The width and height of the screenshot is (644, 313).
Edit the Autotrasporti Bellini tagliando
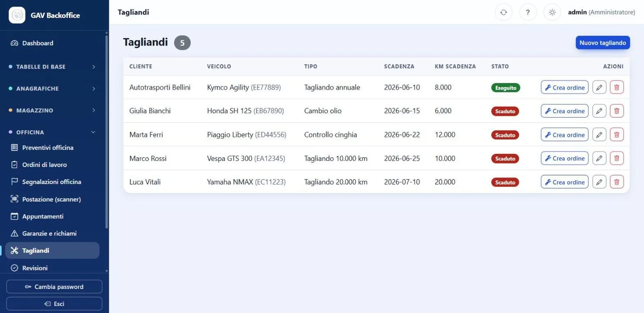tap(599, 87)
